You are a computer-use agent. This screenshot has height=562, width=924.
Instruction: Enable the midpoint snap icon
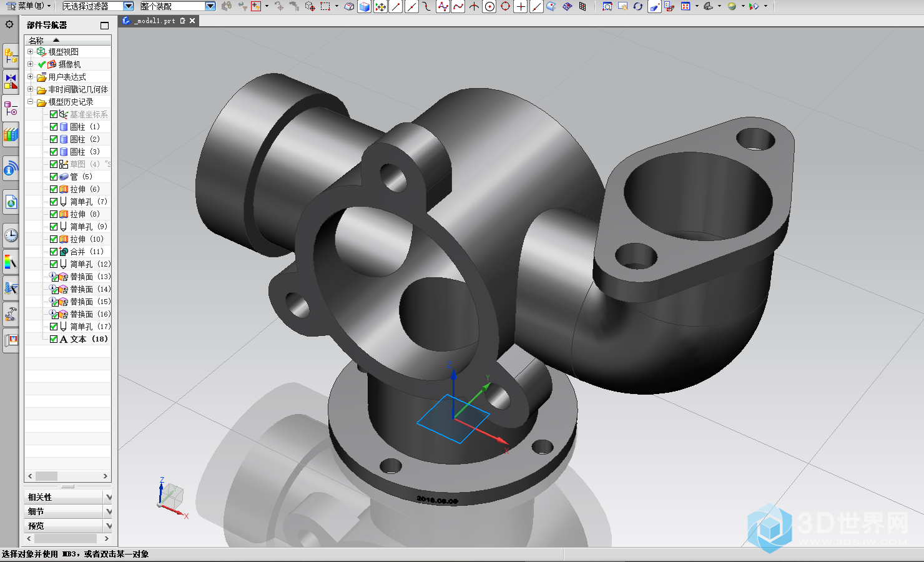click(411, 6)
